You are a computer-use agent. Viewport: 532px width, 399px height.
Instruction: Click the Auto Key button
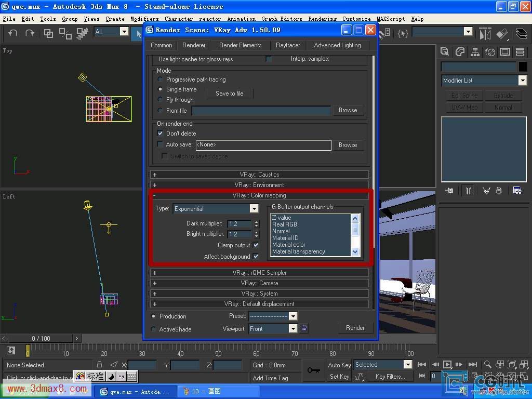coord(339,365)
